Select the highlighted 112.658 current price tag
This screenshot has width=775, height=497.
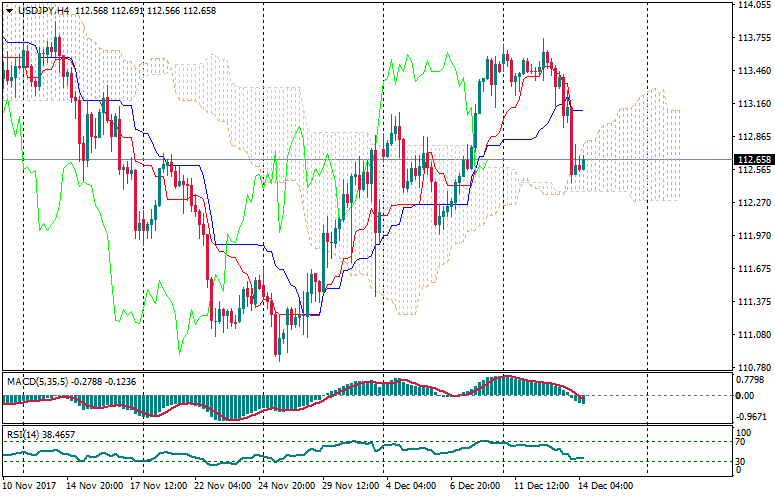click(x=752, y=160)
